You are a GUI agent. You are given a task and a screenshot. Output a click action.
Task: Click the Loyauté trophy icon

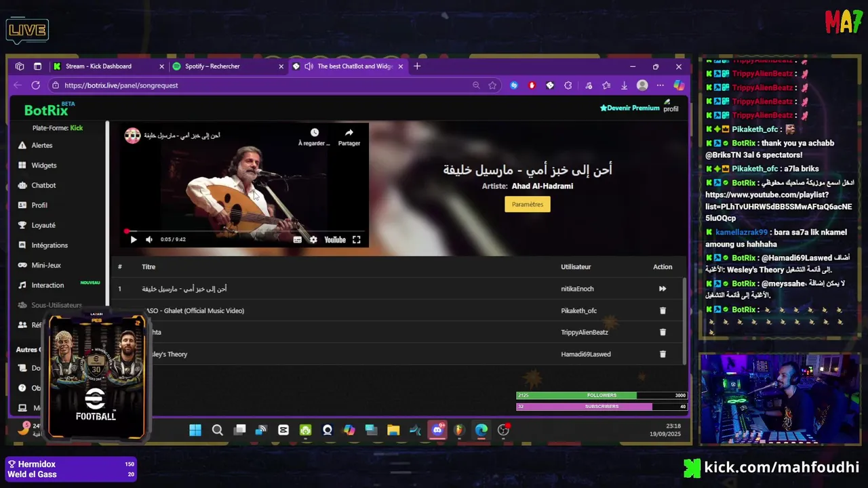[x=22, y=225]
